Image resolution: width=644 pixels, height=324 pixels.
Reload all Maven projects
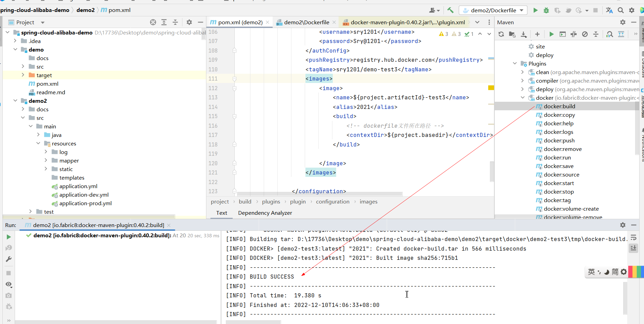(501, 34)
